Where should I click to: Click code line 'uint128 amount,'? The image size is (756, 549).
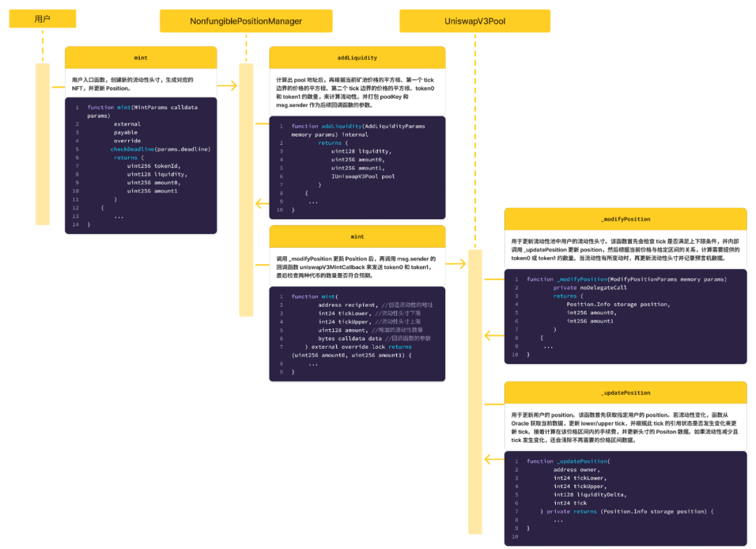pos(343,330)
